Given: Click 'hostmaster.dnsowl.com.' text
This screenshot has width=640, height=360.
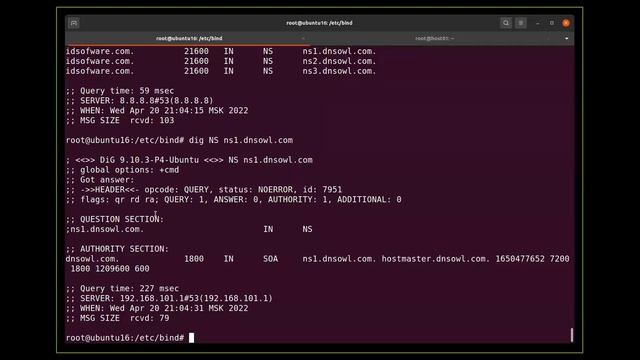Looking at the screenshot, I should [436, 259].
